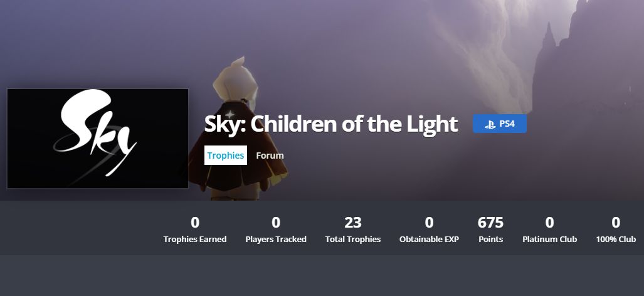Click the Sky game logo thumbnail
The height and width of the screenshot is (296, 644).
pos(98,139)
